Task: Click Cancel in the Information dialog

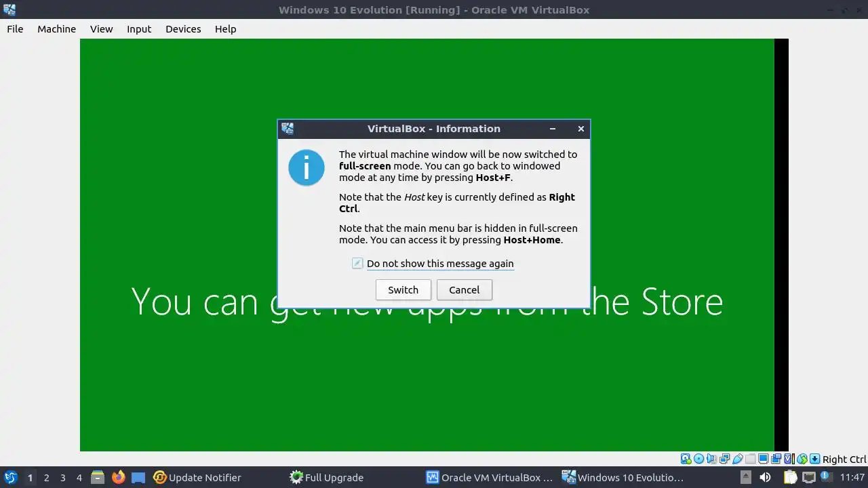Action: coord(464,289)
